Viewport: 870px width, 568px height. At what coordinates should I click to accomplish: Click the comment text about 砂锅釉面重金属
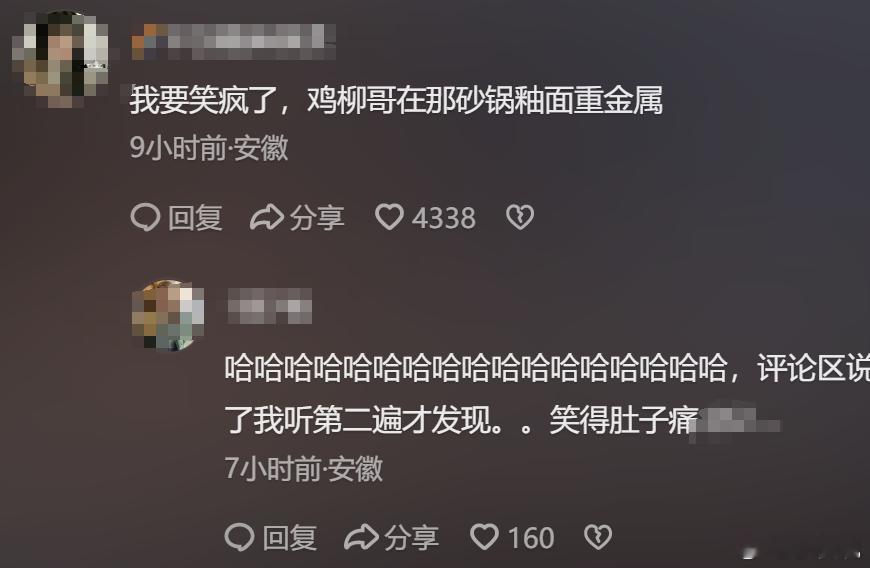(396, 100)
